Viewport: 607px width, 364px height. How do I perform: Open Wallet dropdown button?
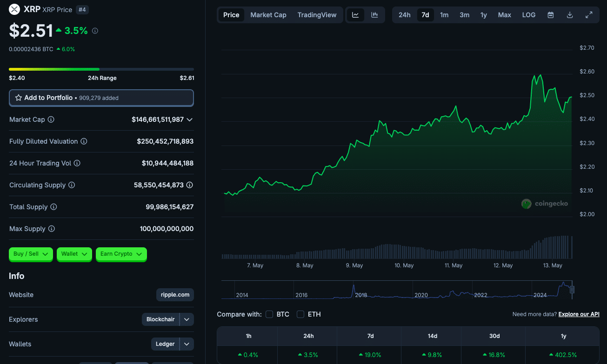point(74,254)
